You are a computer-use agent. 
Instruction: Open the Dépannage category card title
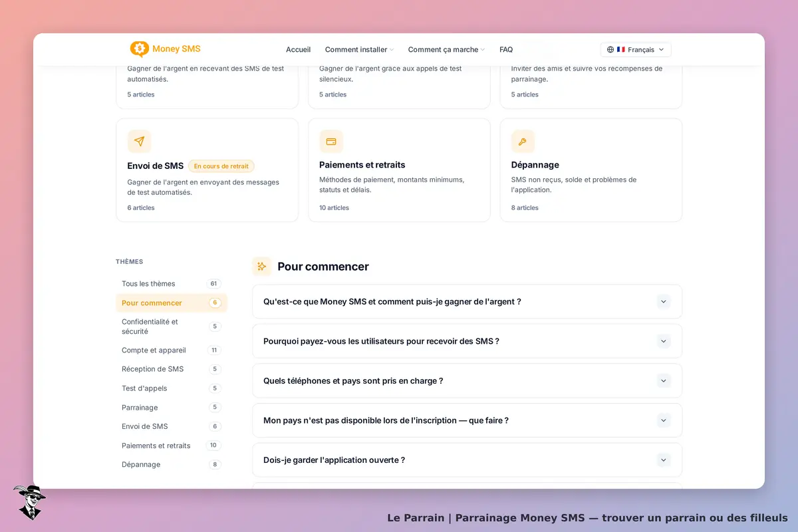(535, 165)
